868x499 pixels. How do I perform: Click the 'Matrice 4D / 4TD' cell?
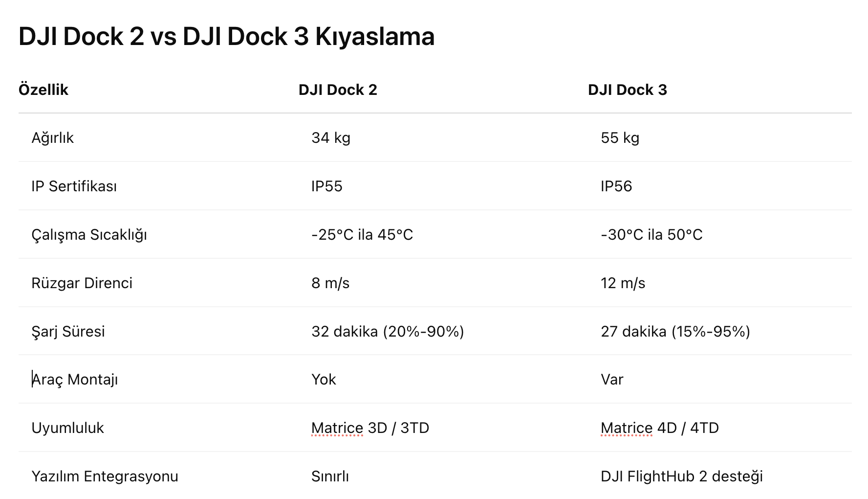pos(659,428)
